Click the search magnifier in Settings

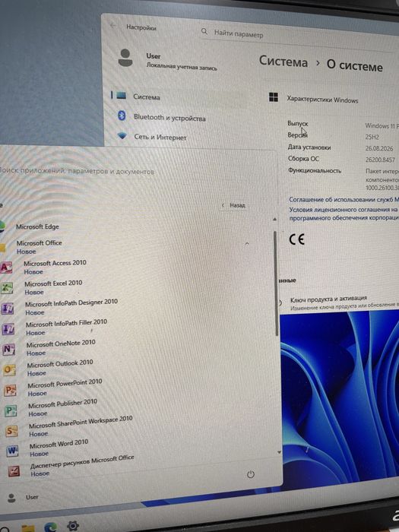[204, 32]
